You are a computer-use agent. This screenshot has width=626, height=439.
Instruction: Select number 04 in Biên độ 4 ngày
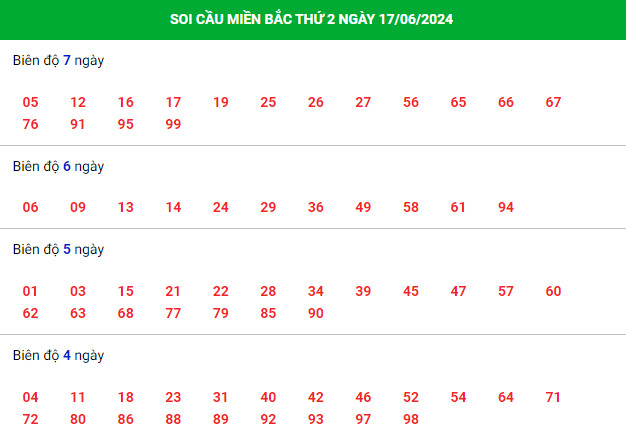tap(30, 397)
